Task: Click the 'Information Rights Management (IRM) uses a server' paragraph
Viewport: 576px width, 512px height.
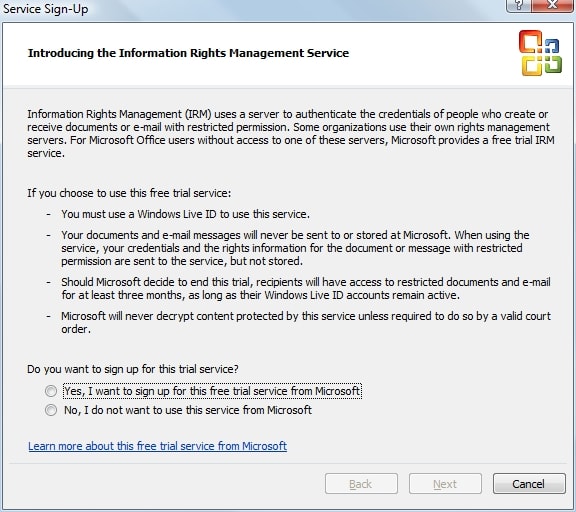Action: tap(291, 134)
